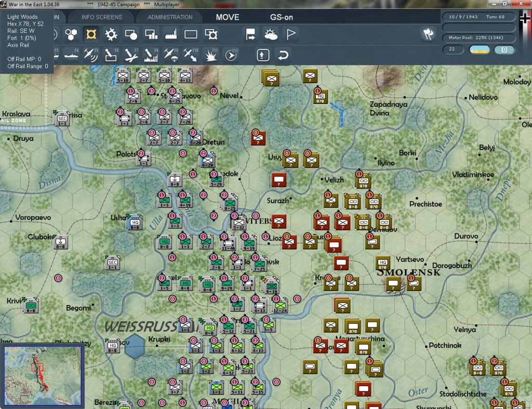Open the INFO SCREENS tab
Screen dimensions: 532x409
102,17
